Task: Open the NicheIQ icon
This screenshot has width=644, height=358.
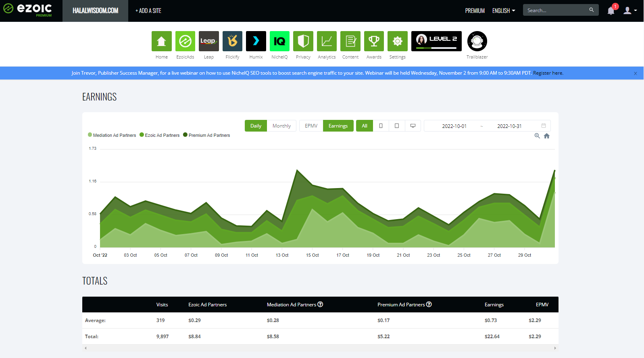Action: tap(279, 41)
